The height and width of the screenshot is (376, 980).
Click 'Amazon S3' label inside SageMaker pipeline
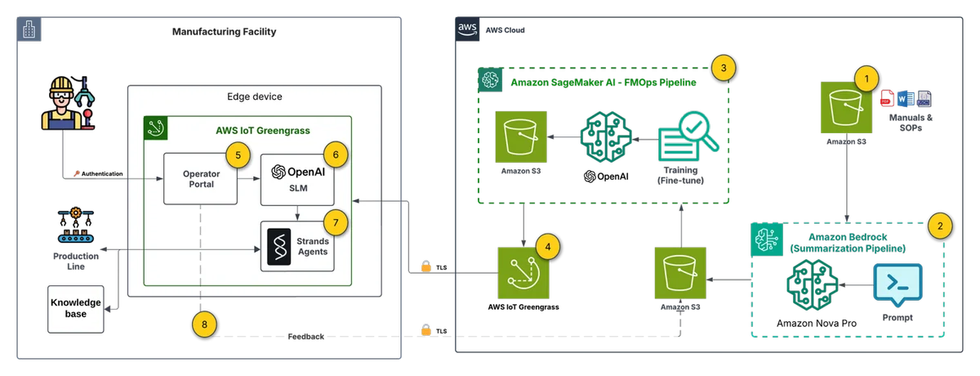pos(522,172)
